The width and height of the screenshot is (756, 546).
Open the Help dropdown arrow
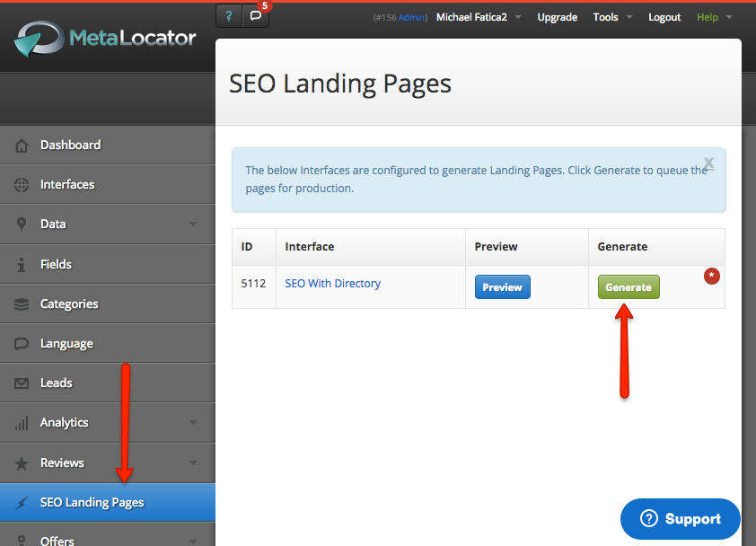(x=729, y=17)
